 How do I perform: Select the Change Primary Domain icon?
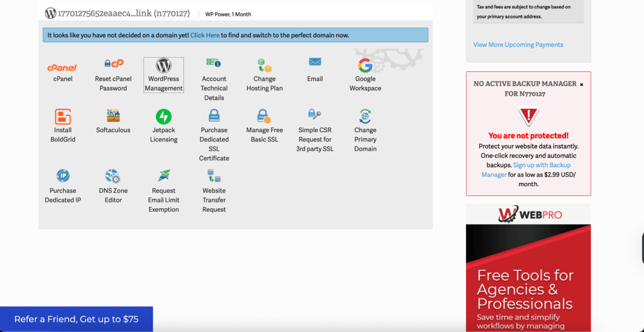pyautogui.click(x=365, y=116)
